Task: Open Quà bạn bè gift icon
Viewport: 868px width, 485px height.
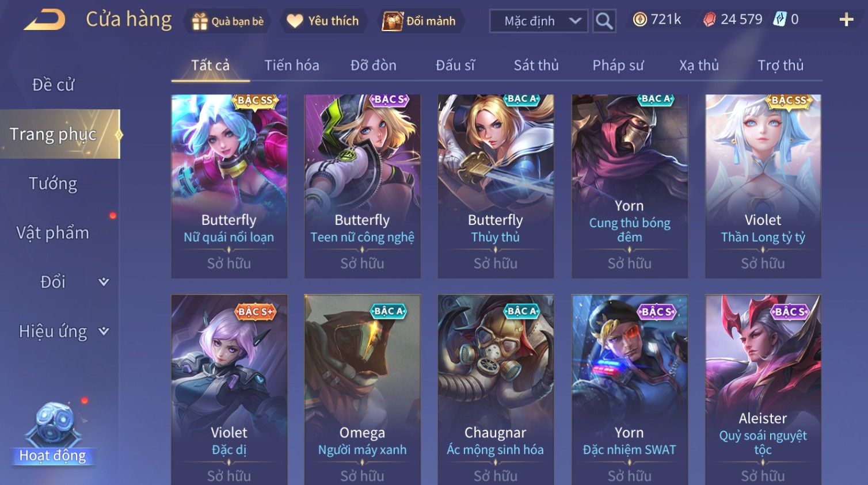Action: (x=200, y=21)
